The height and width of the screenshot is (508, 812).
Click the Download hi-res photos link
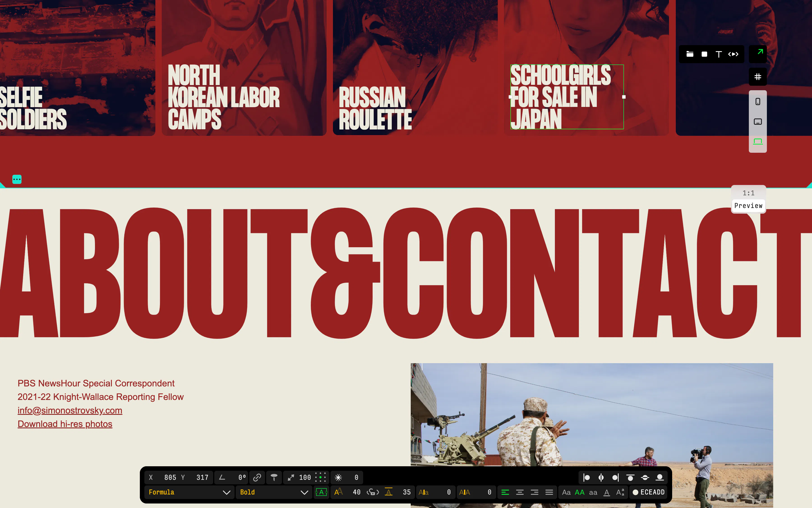point(65,424)
